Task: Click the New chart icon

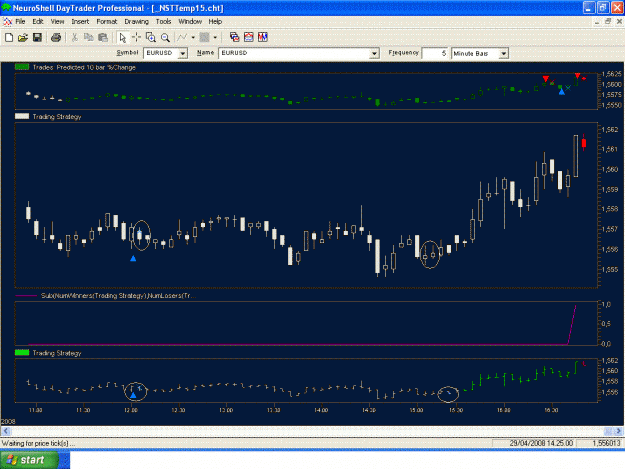Action: pos(9,37)
